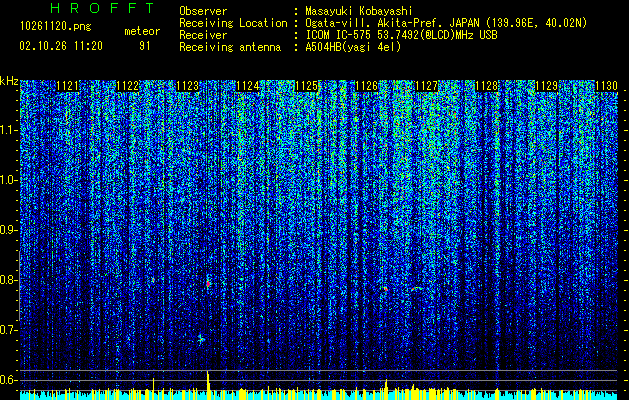This screenshot has width=629, height=400.
Task: Click the curved echo trace before 1127
Action: (416, 288)
